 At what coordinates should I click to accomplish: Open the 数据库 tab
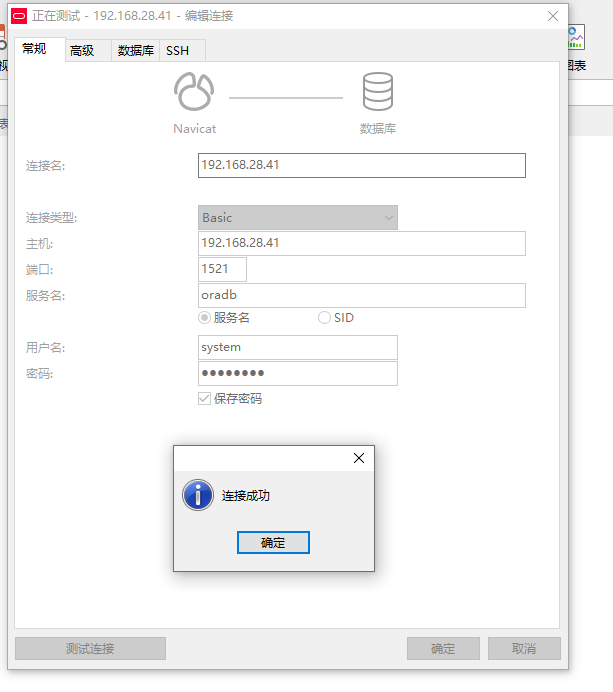(135, 51)
